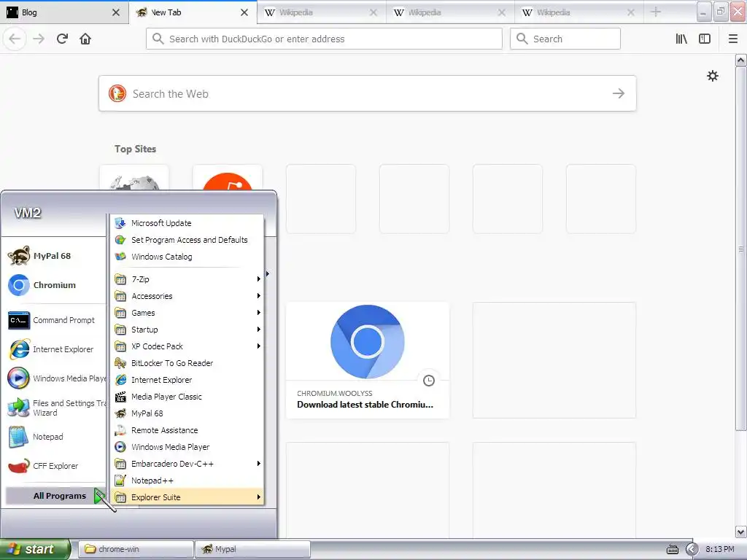Launch MyPal 68 from pinned start menu
Viewport: 747px width, 560px height.
53,256
